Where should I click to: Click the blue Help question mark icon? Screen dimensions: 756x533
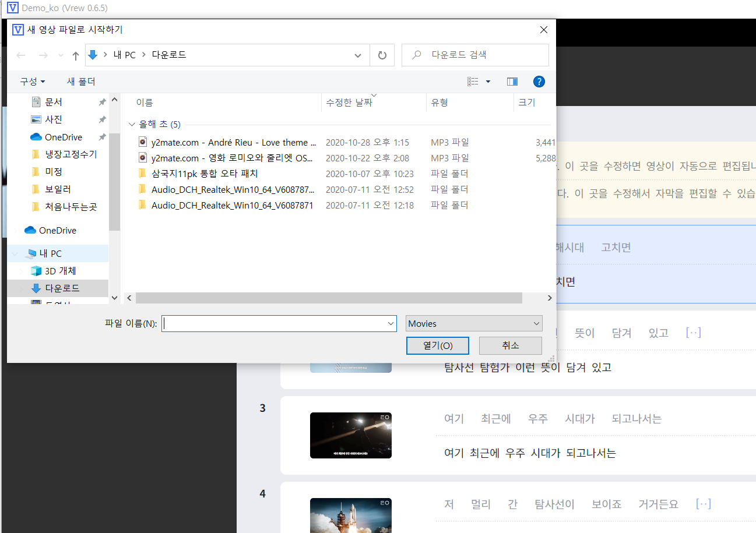coord(539,82)
